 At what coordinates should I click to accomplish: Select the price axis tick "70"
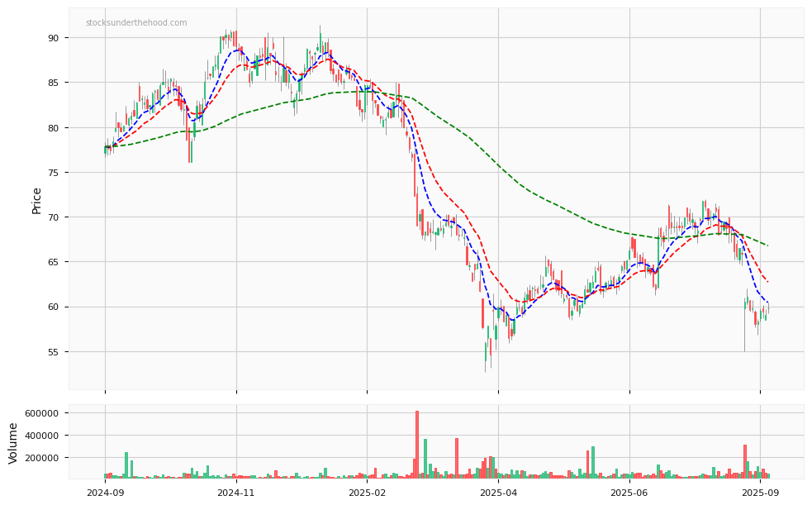[54, 217]
